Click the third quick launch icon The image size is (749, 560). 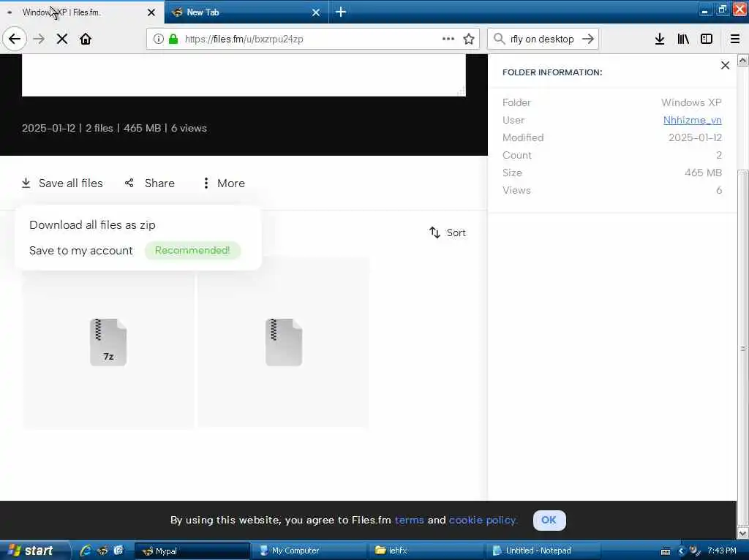pyautogui.click(x=118, y=550)
